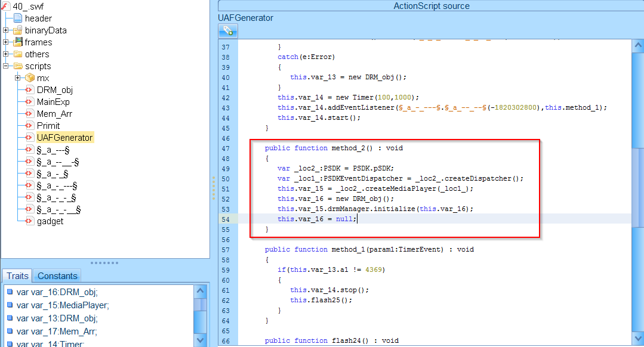
Task: Click line number 47 in gutter
Action: pos(226,148)
